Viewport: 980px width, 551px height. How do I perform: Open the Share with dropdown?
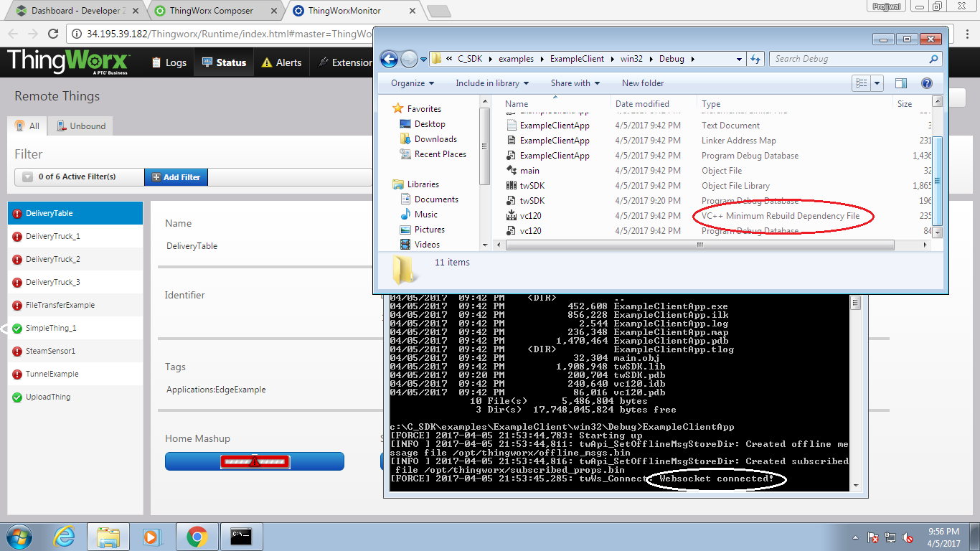click(x=575, y=83)
